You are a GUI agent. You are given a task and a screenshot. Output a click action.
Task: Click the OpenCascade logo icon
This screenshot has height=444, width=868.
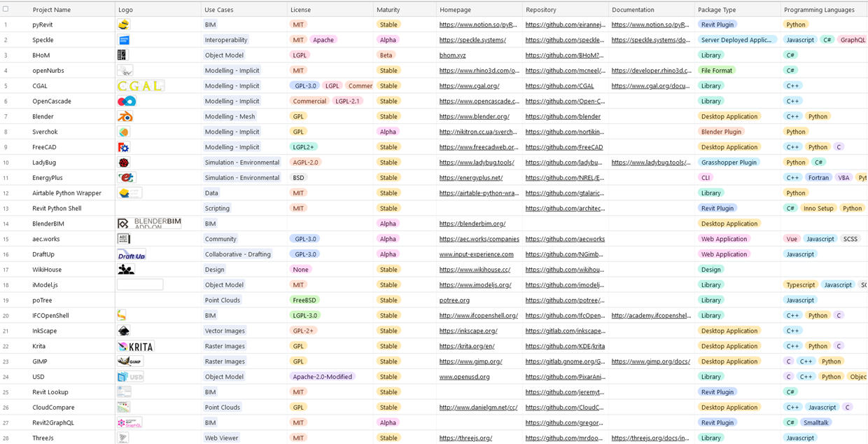[127, 102]
